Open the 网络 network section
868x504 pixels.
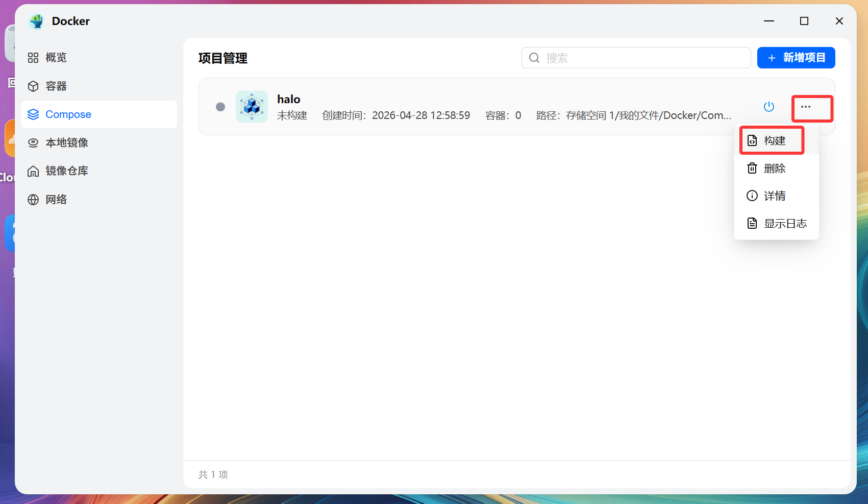pyautogui.click(x=55, y=200)
